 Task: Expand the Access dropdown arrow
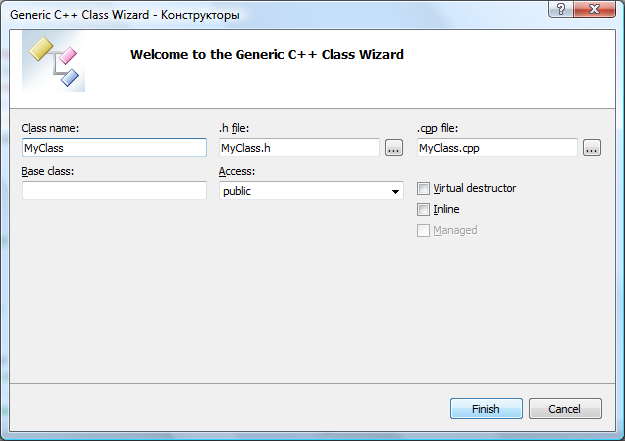pos(395,191)
